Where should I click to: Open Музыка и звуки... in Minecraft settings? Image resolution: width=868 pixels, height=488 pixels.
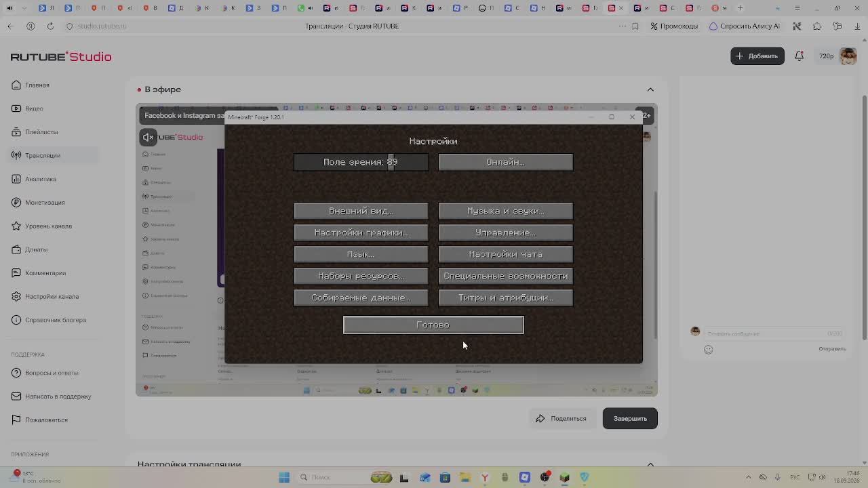point(506,211)
